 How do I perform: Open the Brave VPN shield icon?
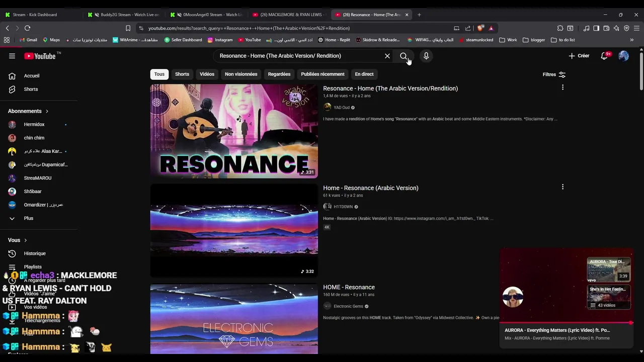[x=626, y=28]
